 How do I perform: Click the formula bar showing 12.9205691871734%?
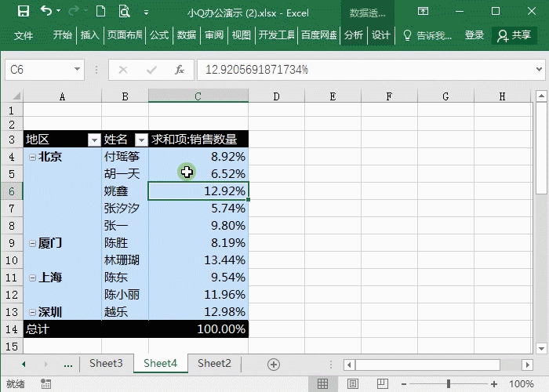(x=366, y=70)
